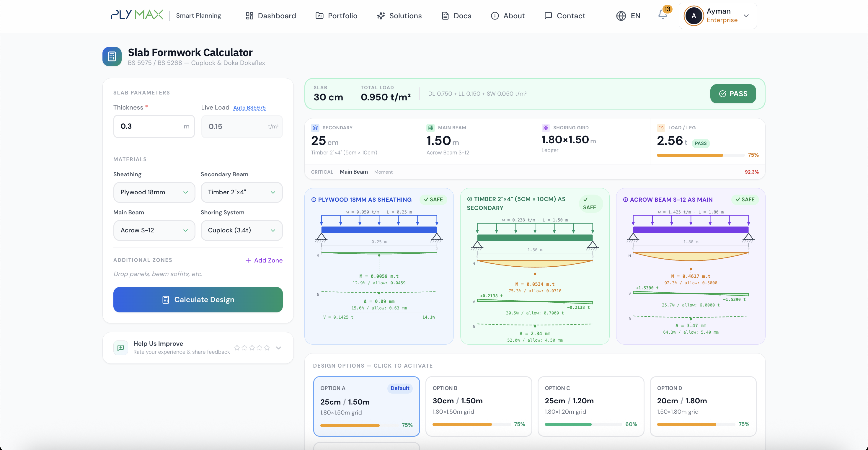Click the Load / Leg gauge icon
The image size is (868, 450).
[x=661, y=128]
